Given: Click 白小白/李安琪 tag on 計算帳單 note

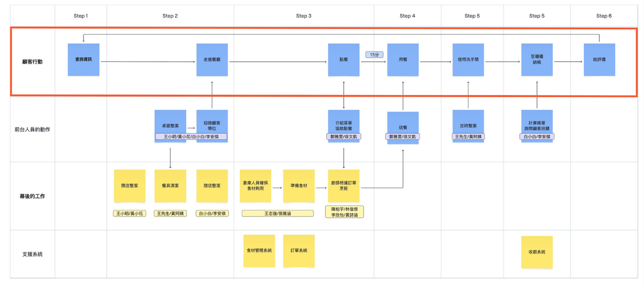Looking at the screenshot, I should (537, 136).
